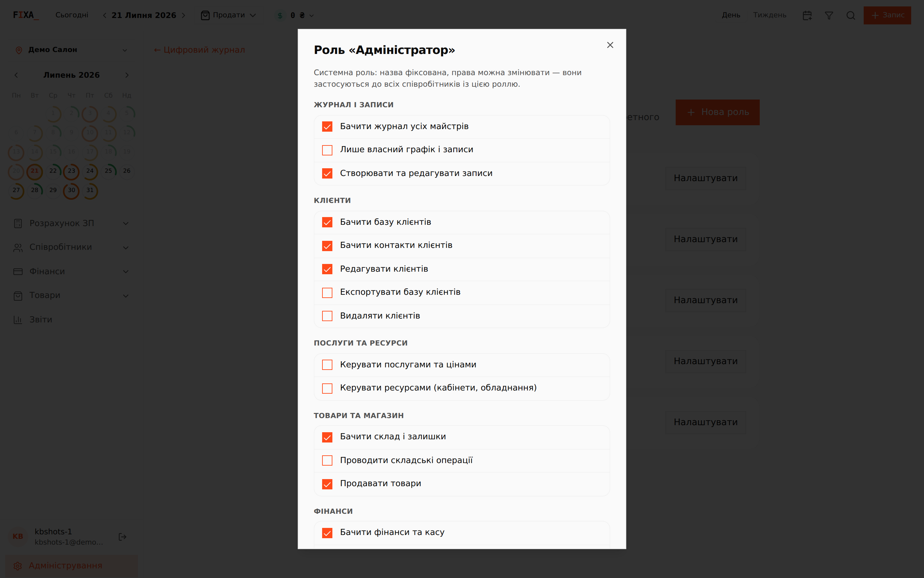Check «Видаляти клієнтів»
This screenshot has width=924, height=578.
pyautogui.click(x=327, y=316)
